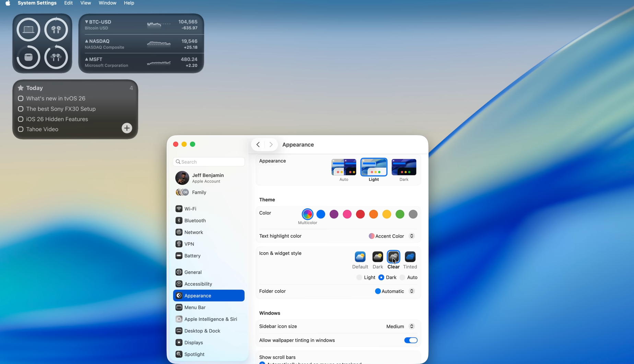Select the Green accent color
The width and height of the screenshot is (634, 364).
(x=400, y=214)
